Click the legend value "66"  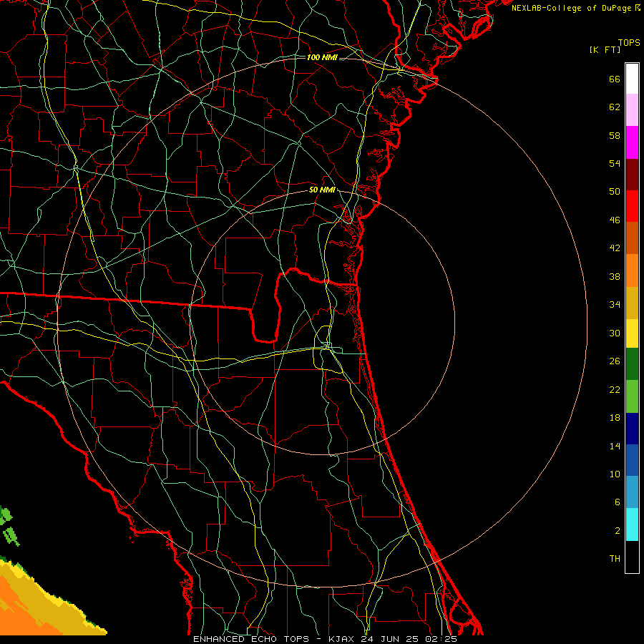615,79
